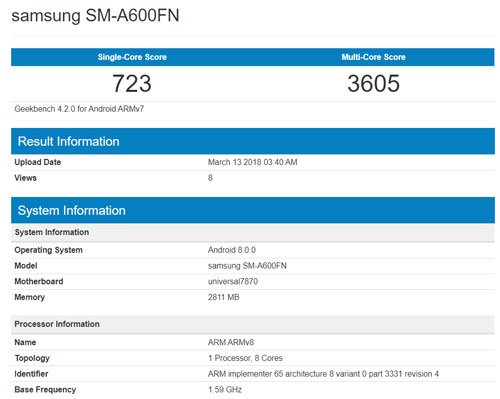This screenshot has width=500, height=399.
Task: Click the single-core score value 723
Action: click(x=132, y=83)
